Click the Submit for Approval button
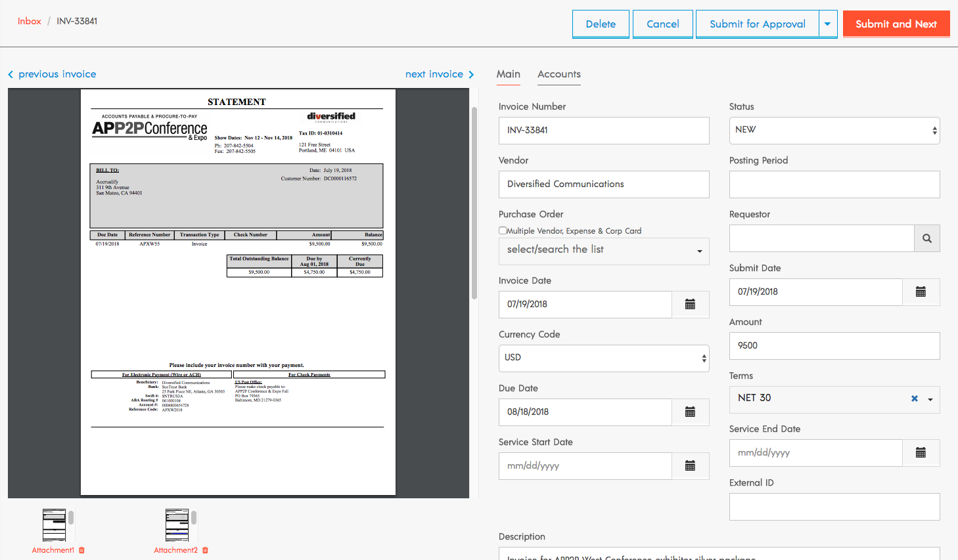The width and height of the screenshot is (958, 560). click(758, 24)
